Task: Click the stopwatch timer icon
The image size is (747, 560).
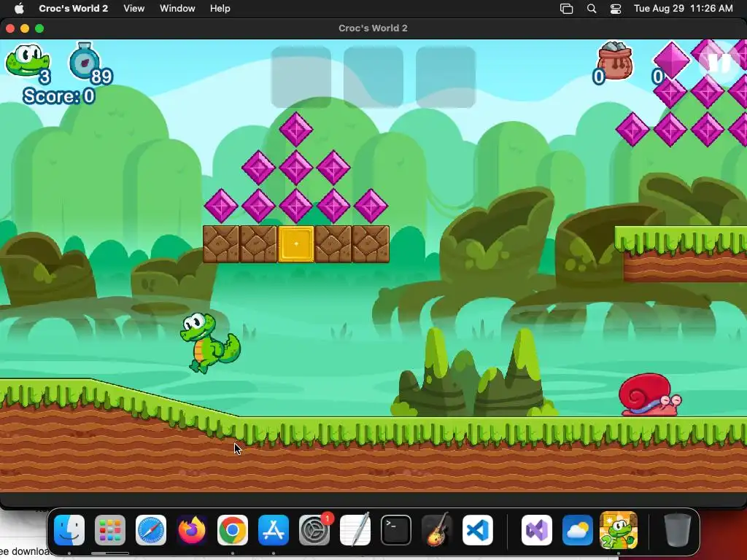Action: point(85,61)
